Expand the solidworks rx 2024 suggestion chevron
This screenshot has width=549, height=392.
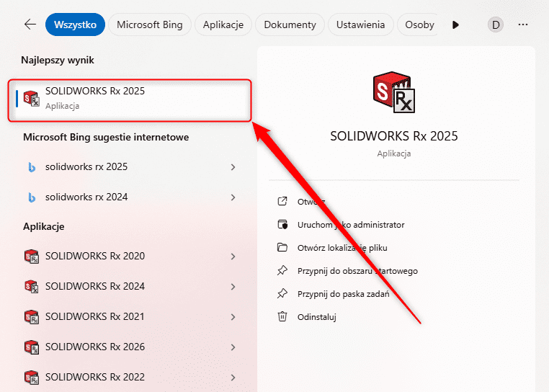(233, 197)
